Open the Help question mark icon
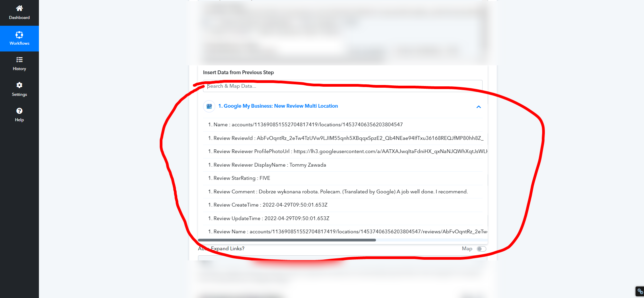The height and width of the screenshot is (298, 644). [x=19, y=111]
